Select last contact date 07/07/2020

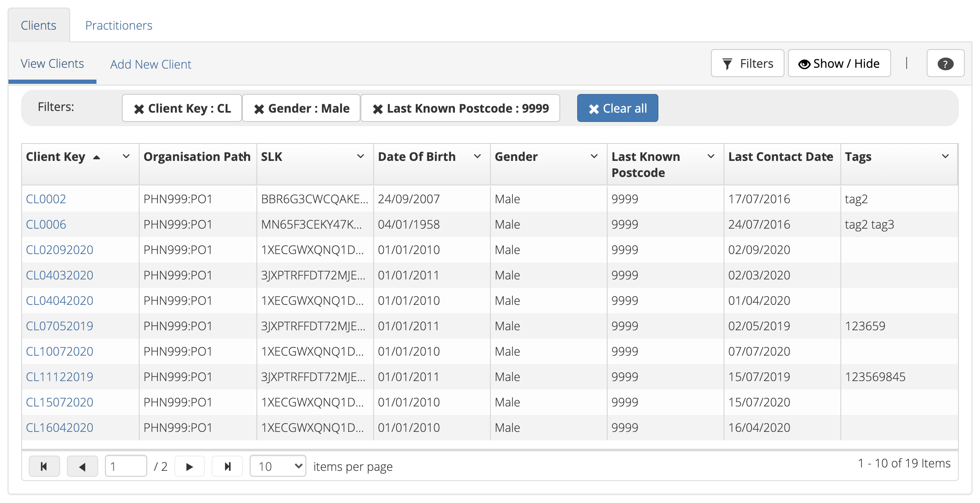[x=759, y=351]
